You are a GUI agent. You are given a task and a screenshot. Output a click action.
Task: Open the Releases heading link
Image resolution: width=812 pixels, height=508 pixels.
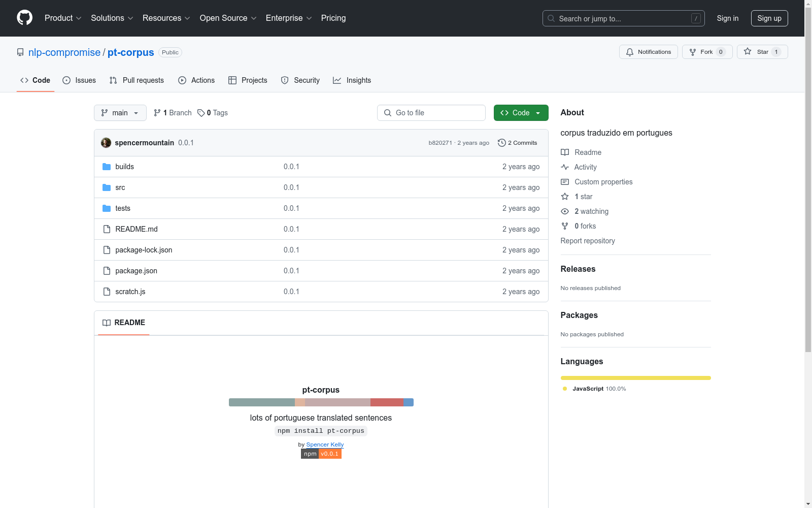click(578, 269)
